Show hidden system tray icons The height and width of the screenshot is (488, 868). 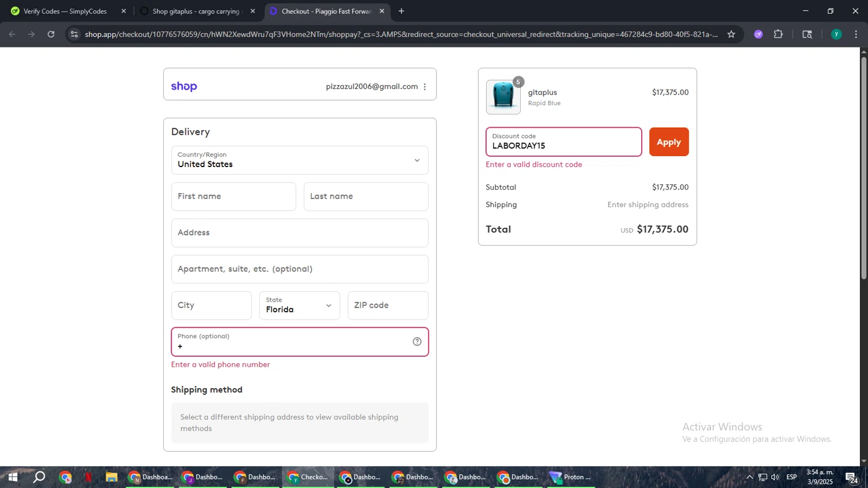click(x=749, y=477)
